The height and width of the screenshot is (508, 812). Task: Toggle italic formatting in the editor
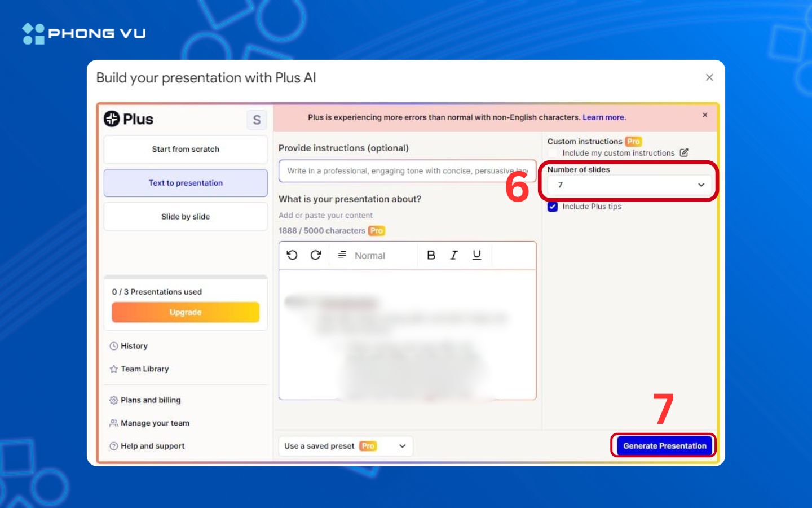click(453, 255)
